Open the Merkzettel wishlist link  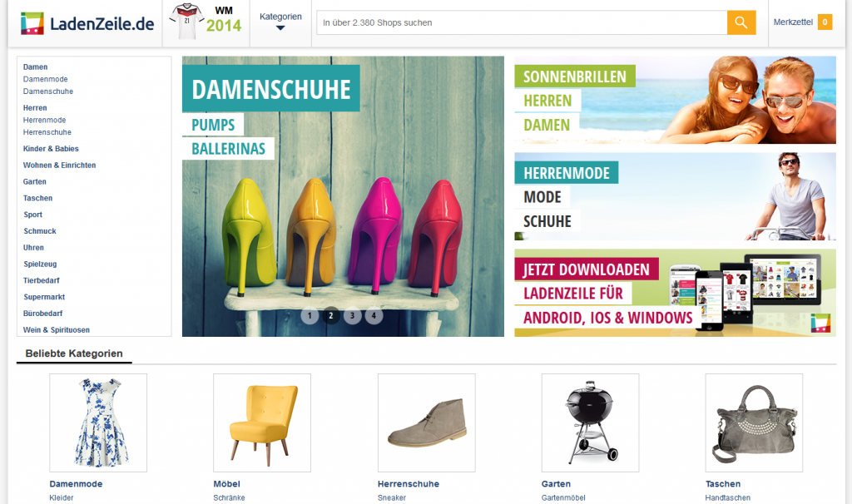(x=793, y=22)
